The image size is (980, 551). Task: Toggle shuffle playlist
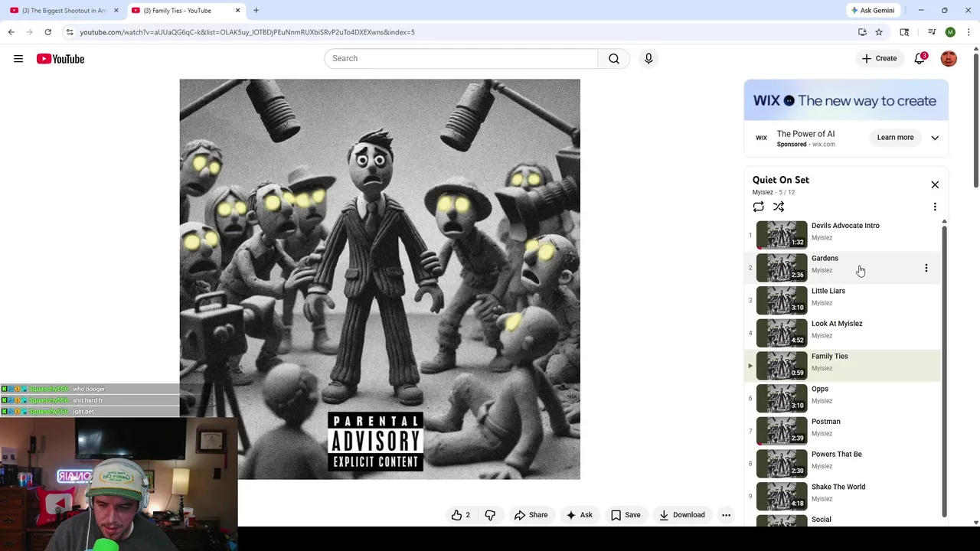(779, 207)
